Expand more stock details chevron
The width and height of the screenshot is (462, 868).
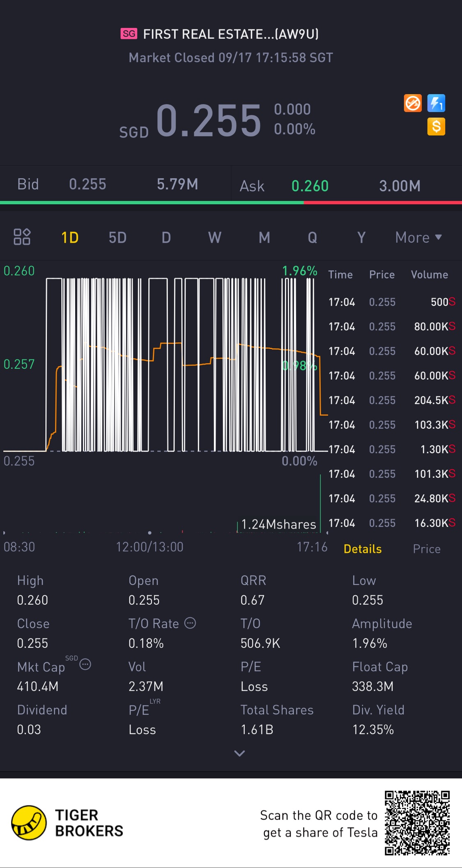(239, 753)
